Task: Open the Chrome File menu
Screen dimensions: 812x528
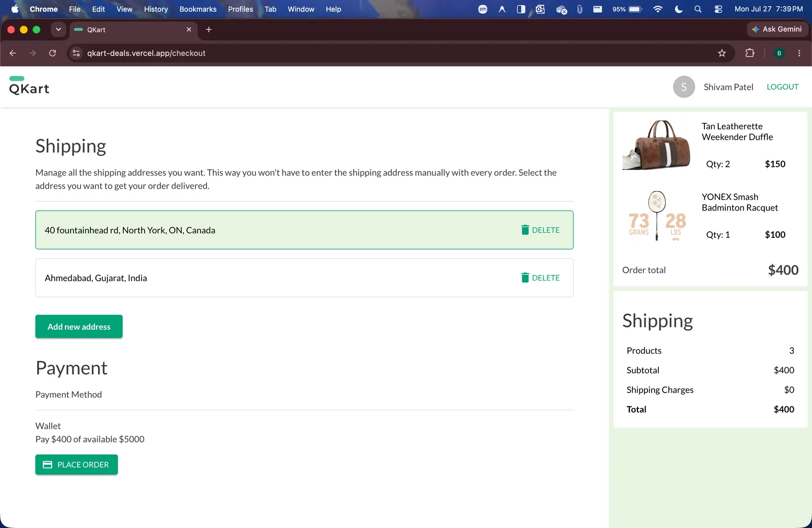Action: 75,9
